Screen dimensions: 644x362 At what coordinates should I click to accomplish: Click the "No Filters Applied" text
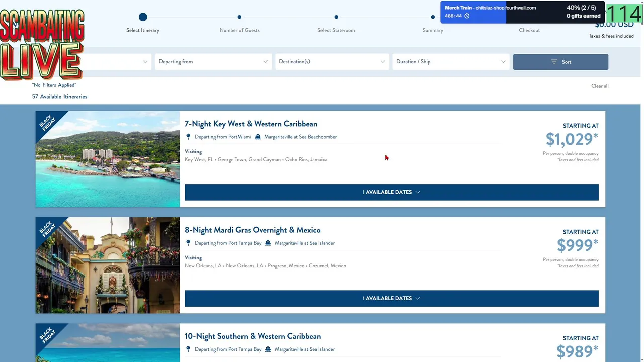54,85
